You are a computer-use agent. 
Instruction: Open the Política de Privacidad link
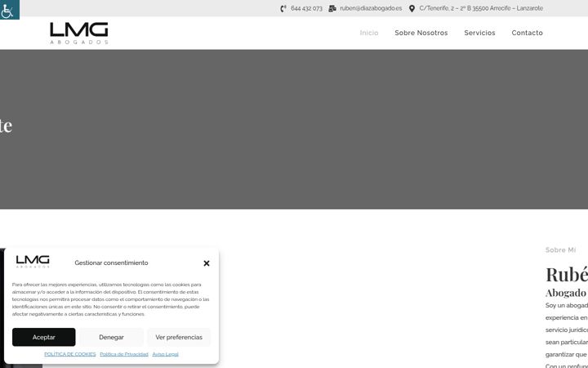point(124,354)
